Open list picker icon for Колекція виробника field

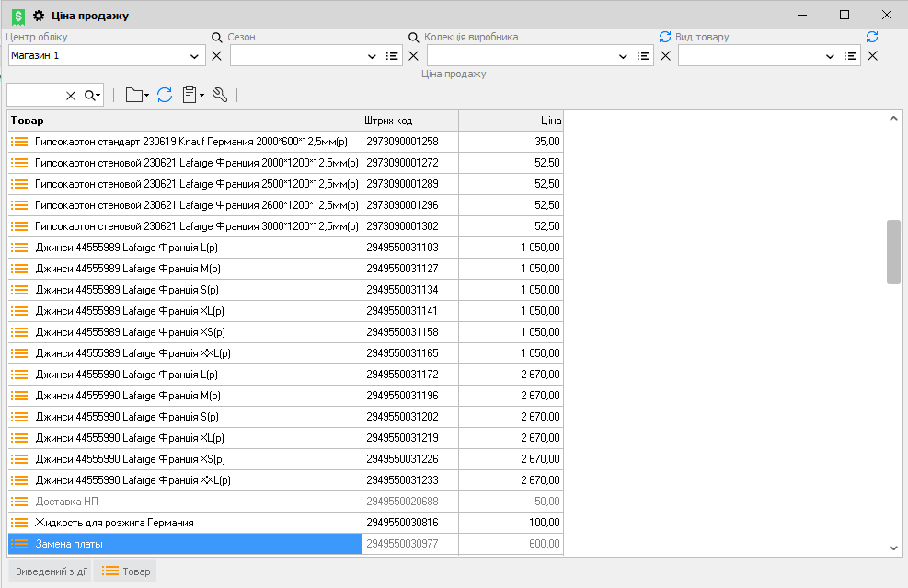coord(644,56)
